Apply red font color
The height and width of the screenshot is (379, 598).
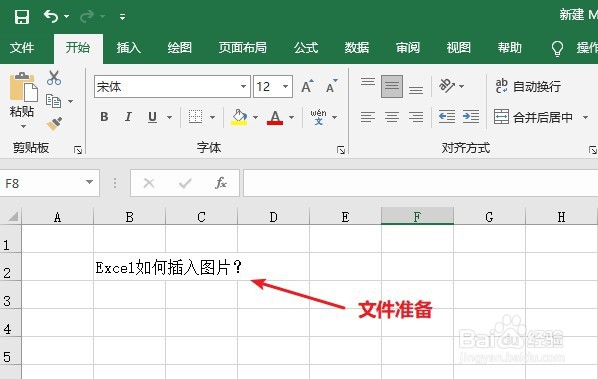[x=275, y=117]
